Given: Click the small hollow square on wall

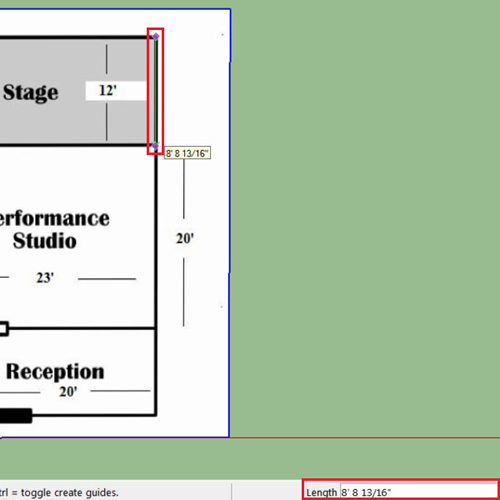Looking at the screenshot, I should click(x=3, y=329).
